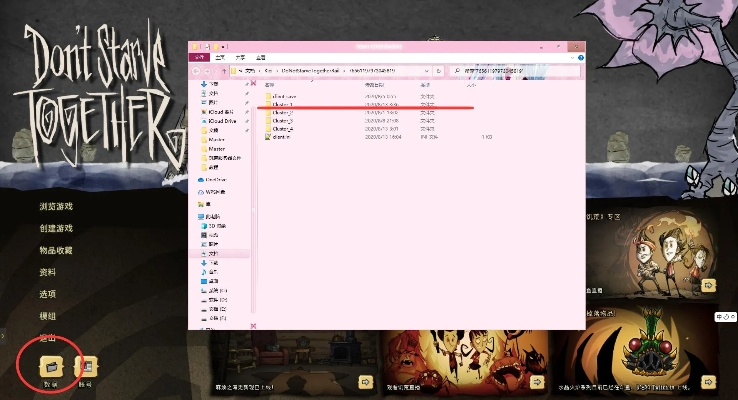This screenshot has width=738, height=400.
Task: Open the Cluster_1 folder
Action: [x=282, y=105]
